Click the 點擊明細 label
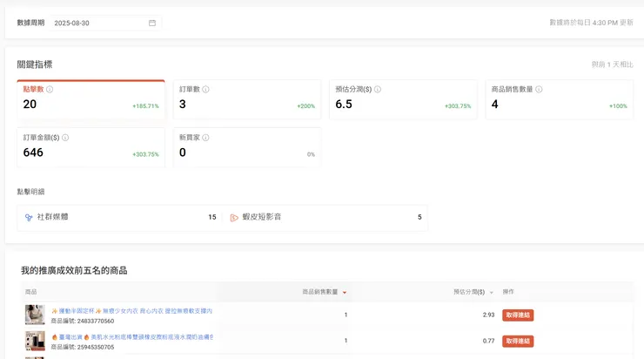Screen dimensions: 644x359 pos(30,192)
